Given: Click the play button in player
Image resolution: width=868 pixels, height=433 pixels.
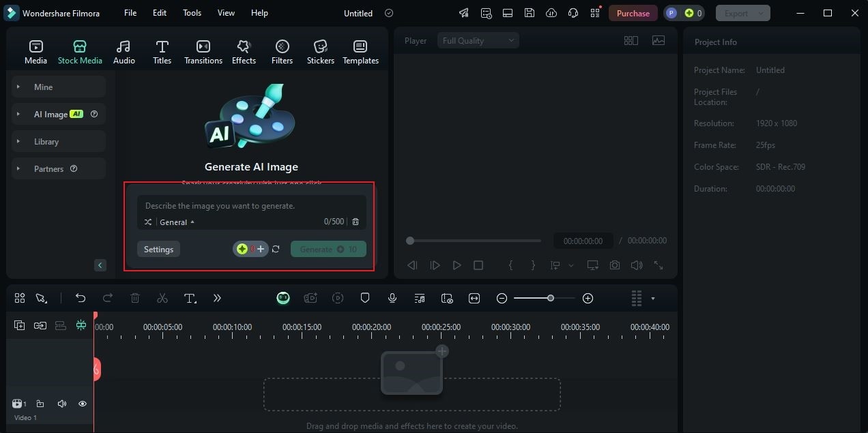Looking at the screenshot, I should click(457, 265).
